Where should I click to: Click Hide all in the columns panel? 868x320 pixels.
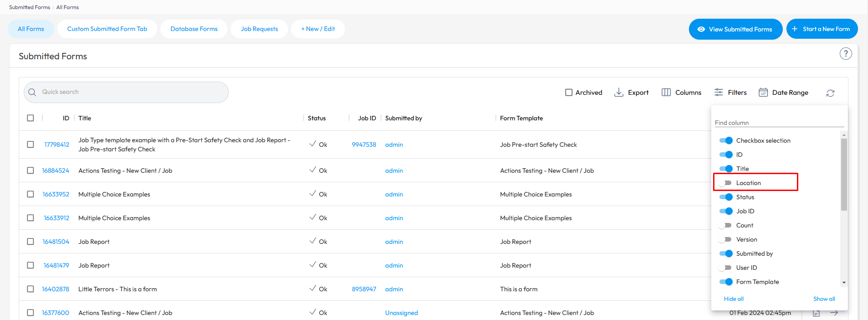point(734,299)
